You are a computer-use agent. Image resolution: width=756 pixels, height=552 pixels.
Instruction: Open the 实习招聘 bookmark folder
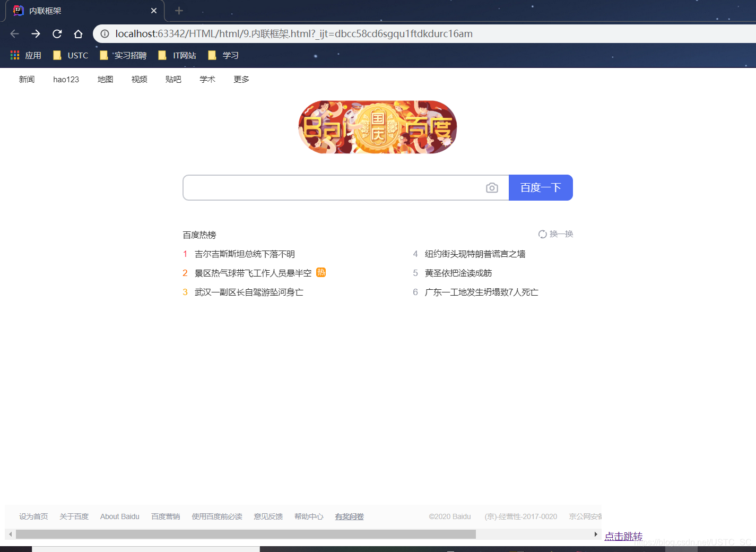coord(123,55)
